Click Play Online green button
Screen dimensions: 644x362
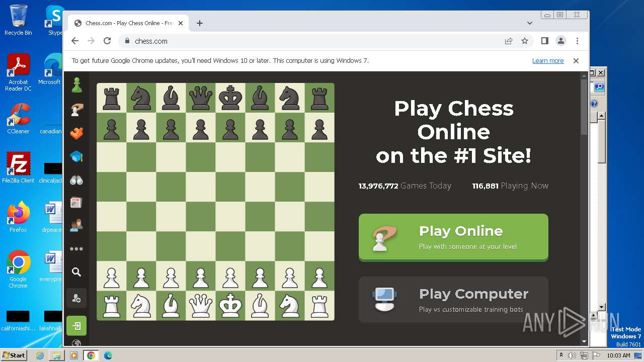point(453,237)
